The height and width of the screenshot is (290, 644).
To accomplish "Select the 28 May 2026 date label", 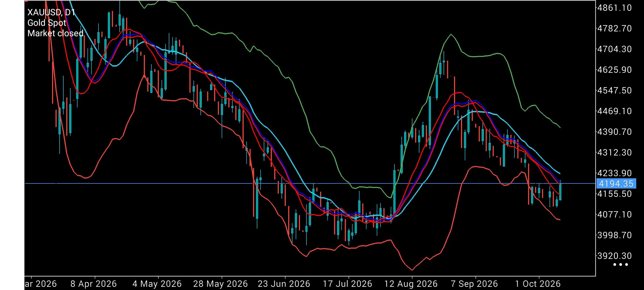I will (x=220, y=284).
